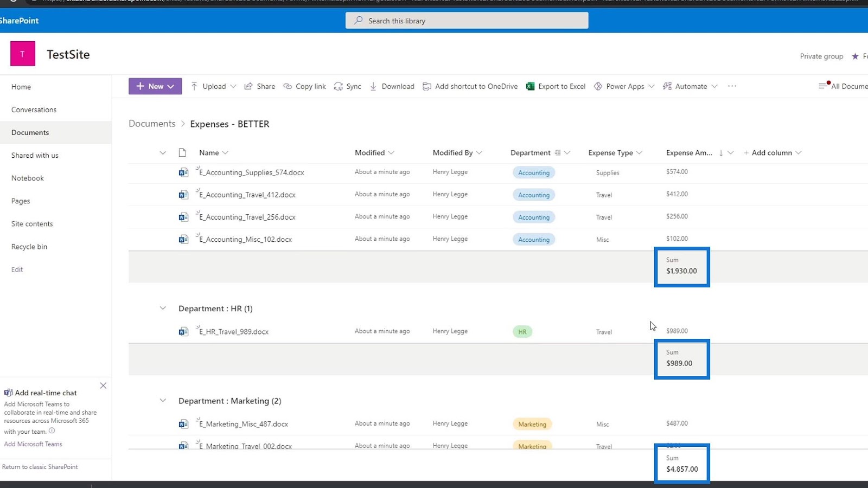Open the Name column dropdown

point(226,153)
